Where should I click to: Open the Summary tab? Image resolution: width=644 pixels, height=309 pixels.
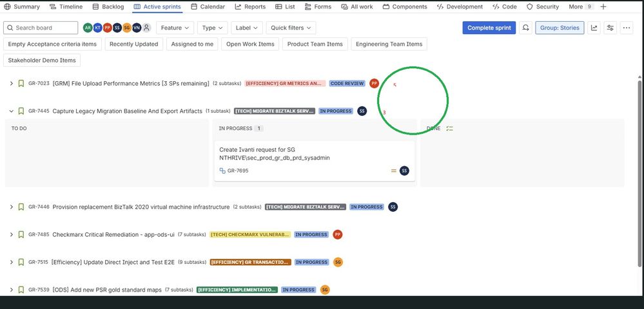click(x=22, y=6)
